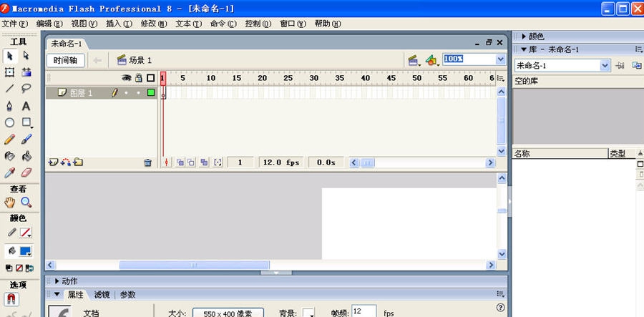Select the Text tool
This screenshot has height=317, width=644.
[x=26, y=106]
